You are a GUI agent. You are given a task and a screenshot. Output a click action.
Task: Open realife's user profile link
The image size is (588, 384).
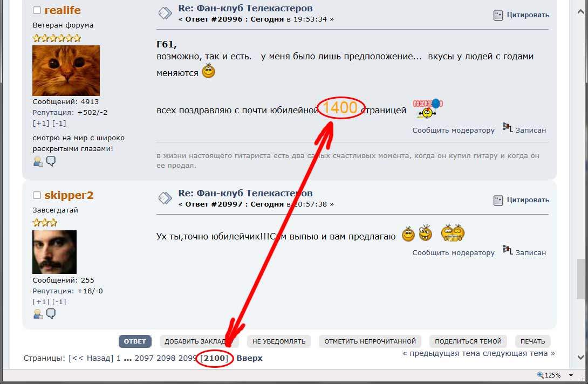63,10
